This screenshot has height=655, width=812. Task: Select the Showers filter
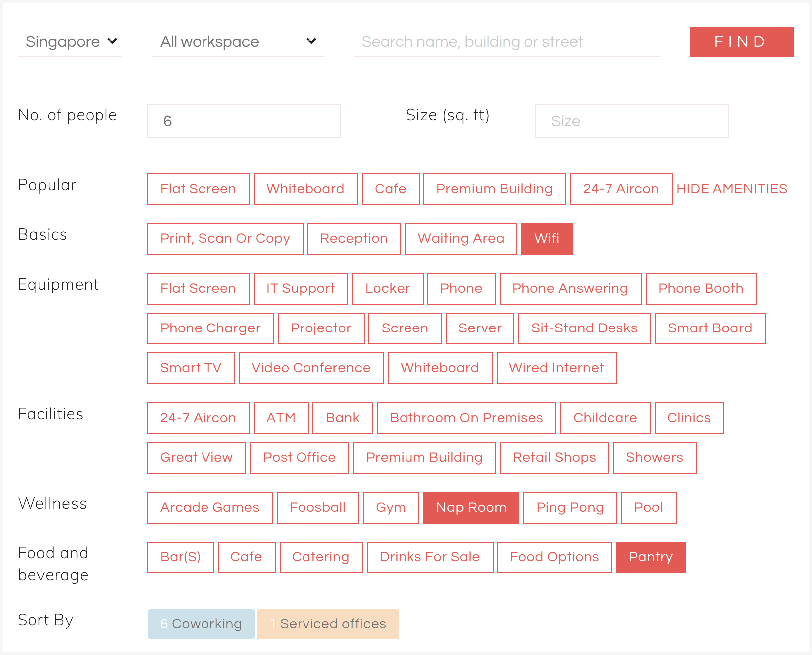pos(655,458)
